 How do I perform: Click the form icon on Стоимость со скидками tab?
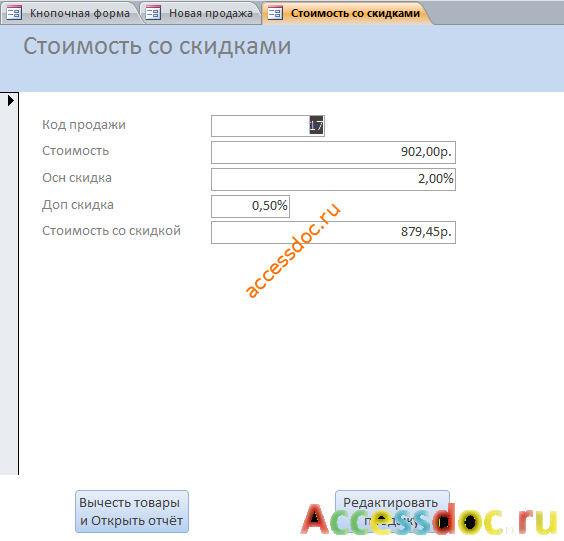point(275,13)
